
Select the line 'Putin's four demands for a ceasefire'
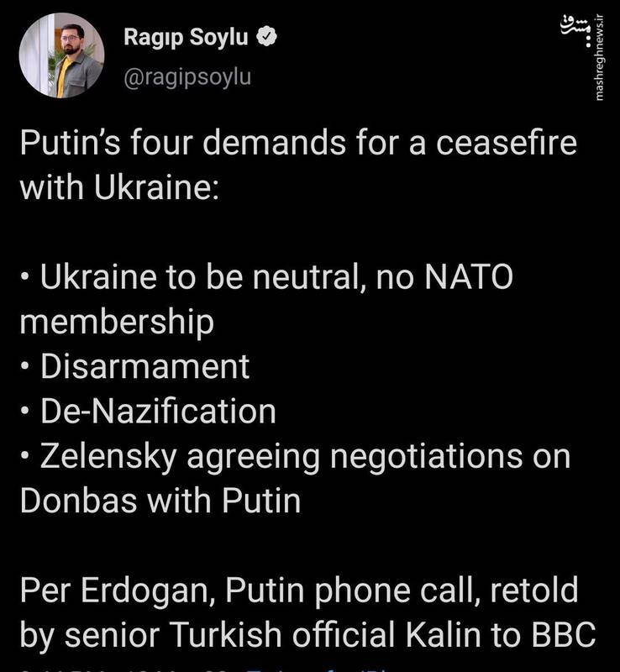(x=298, y=143)
